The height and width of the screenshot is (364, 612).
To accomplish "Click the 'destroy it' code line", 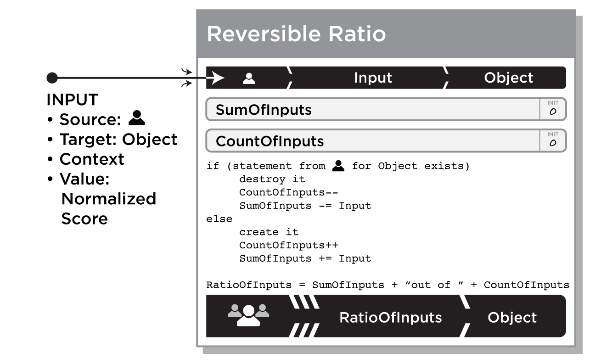I will tap(272, 179).
